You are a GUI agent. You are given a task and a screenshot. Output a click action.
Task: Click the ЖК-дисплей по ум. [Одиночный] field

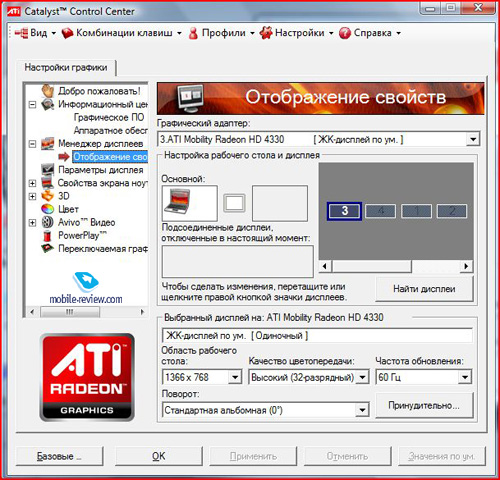[317, 335]
